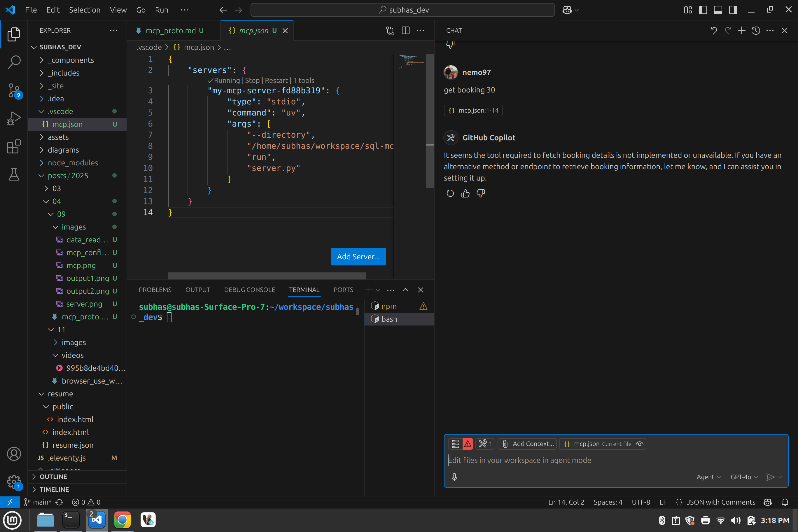Open Accounts menu in activity bar
798x532 pixels.
tap(14, 454)
